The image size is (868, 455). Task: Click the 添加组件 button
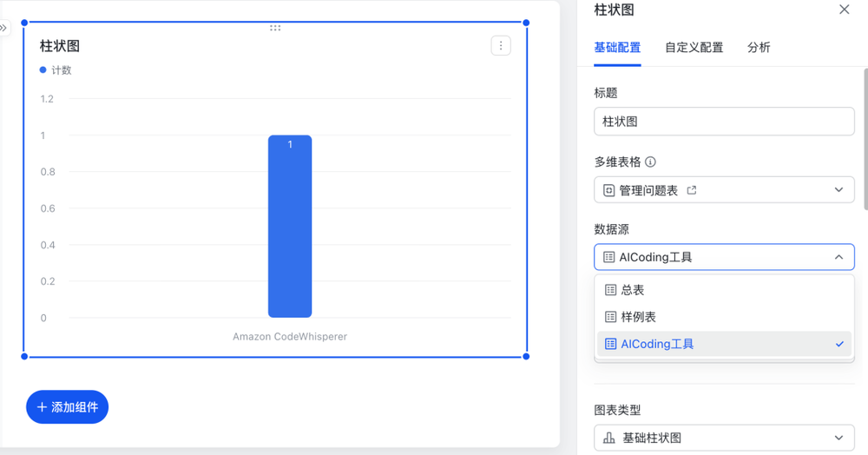[67, 407]
